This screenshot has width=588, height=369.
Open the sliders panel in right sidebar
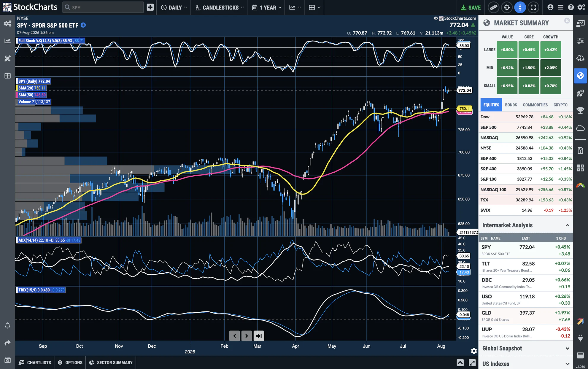[x=580, y=41]
